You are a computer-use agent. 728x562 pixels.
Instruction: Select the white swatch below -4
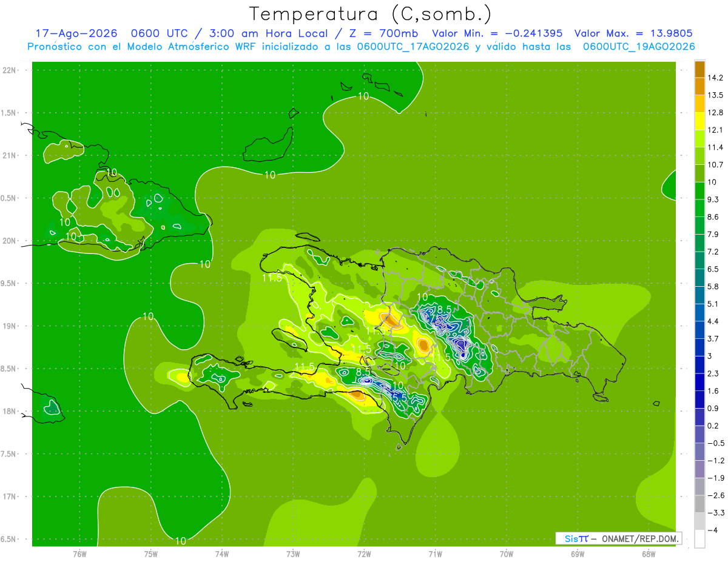click(699, 539)
